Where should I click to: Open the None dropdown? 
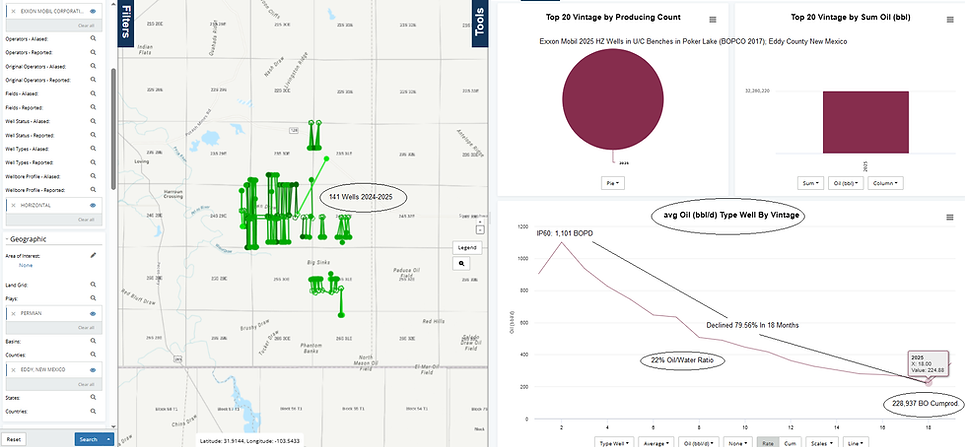pos(736,442)
